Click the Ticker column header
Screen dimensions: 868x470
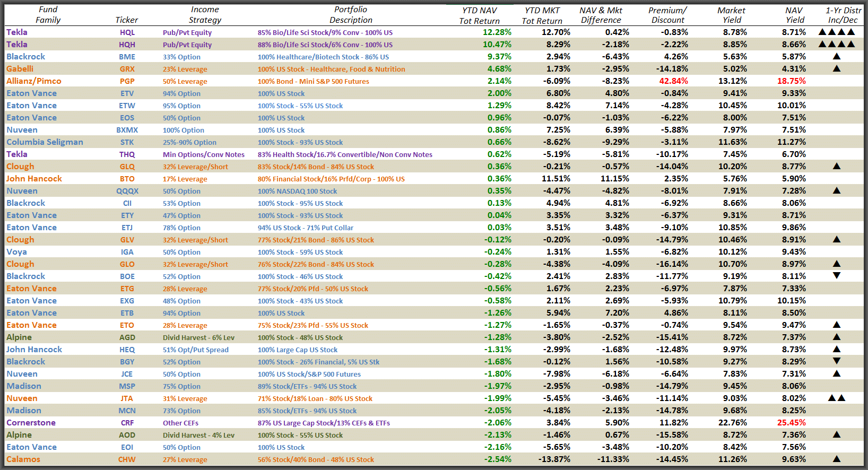coord(126,20)
